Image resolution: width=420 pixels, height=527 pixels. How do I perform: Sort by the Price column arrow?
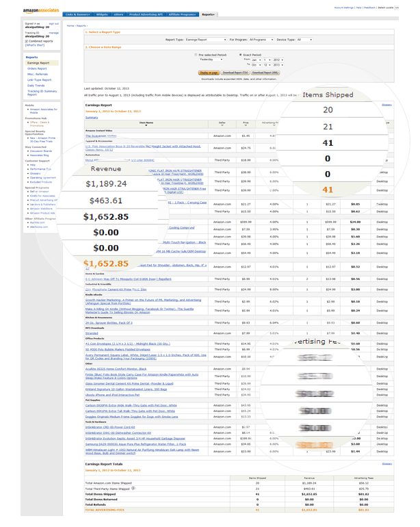[246, 125]
